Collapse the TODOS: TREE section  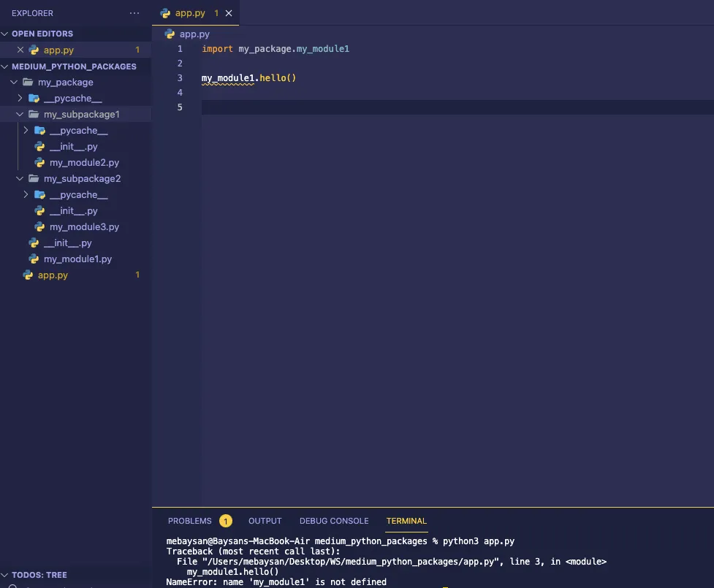coord(5,575)
